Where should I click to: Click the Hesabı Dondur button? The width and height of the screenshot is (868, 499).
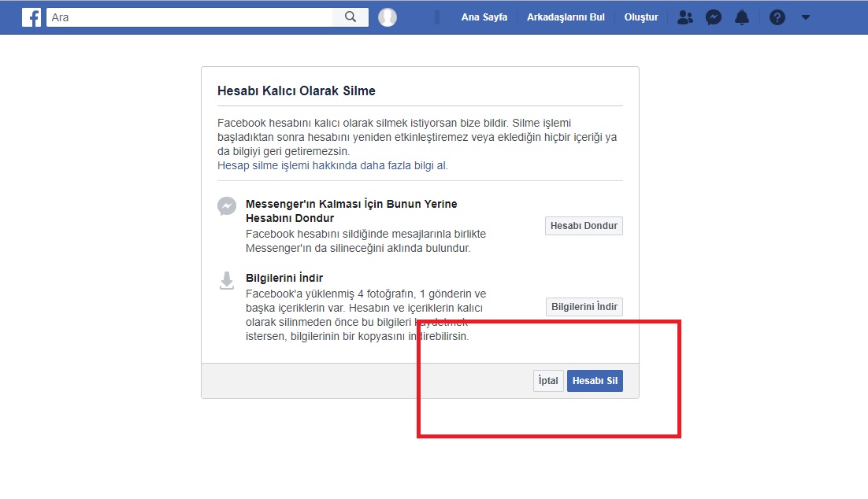pos(584,226)
